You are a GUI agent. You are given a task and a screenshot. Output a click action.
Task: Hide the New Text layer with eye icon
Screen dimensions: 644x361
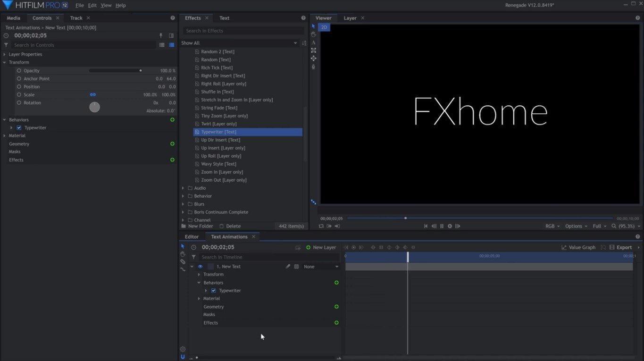tap(200, 267)
